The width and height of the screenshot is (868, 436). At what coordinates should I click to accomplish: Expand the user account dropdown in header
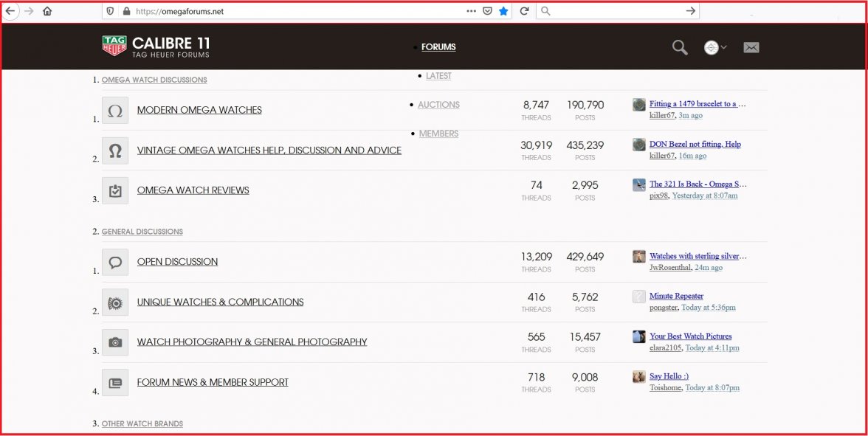pyautogui.click(x=714, y=47)
